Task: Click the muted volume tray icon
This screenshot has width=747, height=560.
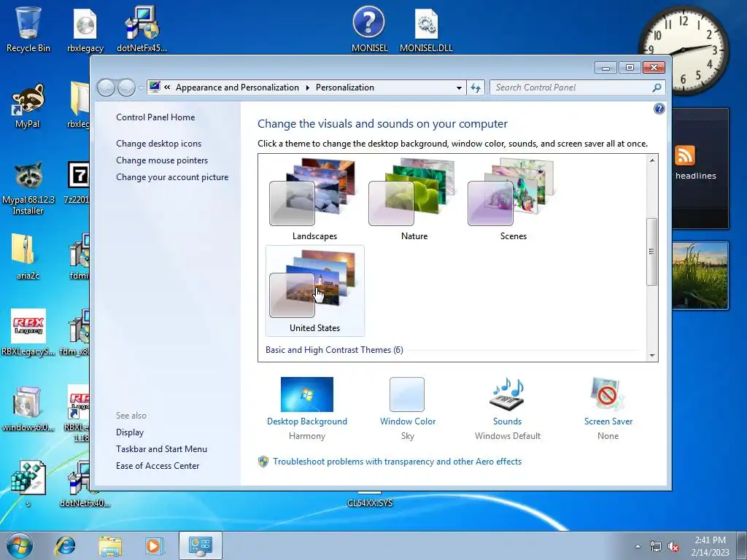Action: click(x=673, y=547)
